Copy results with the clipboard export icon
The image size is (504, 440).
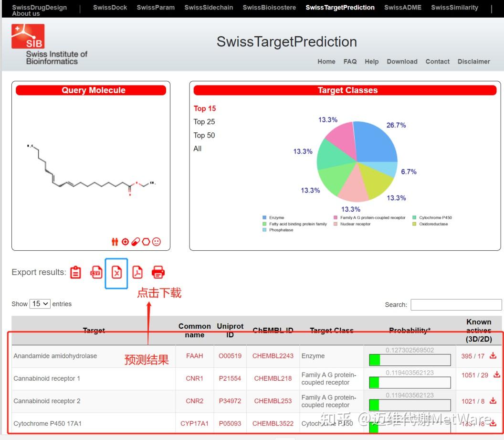click(x=75, y=272)
